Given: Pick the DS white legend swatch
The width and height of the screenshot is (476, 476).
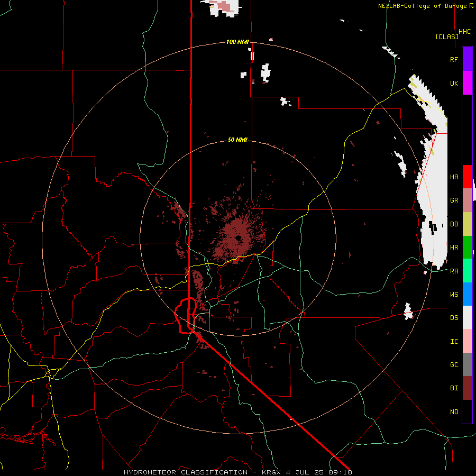Looking at the screenshot, I should pos(467,317).
